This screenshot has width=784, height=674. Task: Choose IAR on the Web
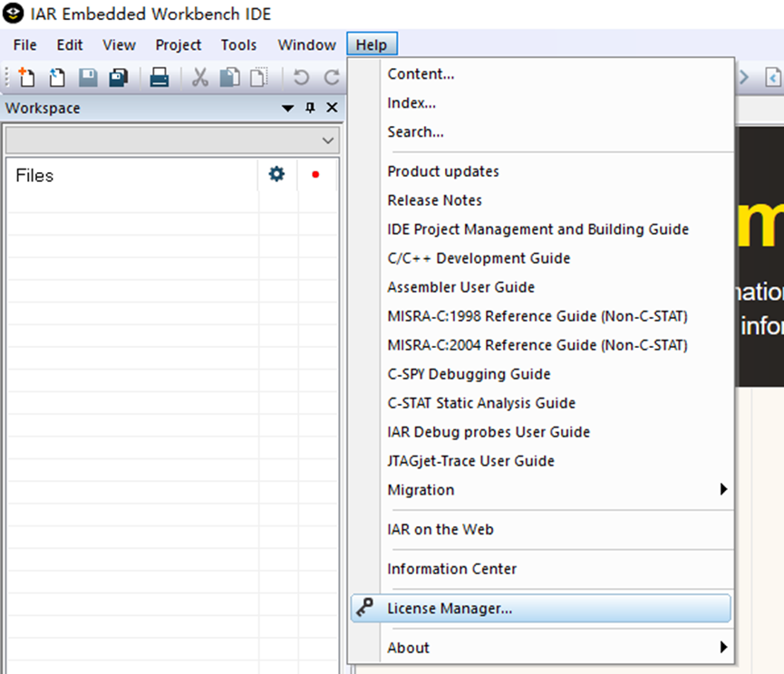(541, 530)
